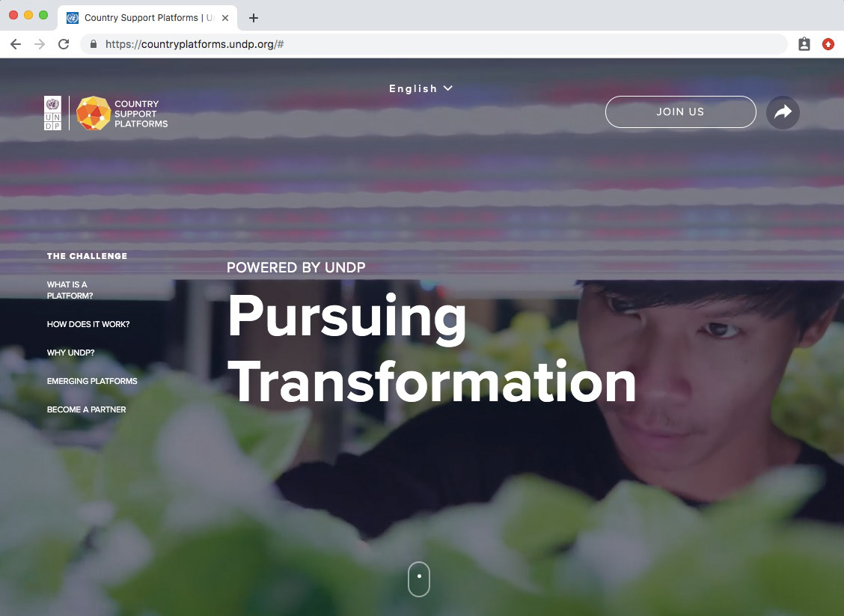Click the language dropdown chevron arrow
Viewport: 844px width, 616px height.
(x=448, y=88)
